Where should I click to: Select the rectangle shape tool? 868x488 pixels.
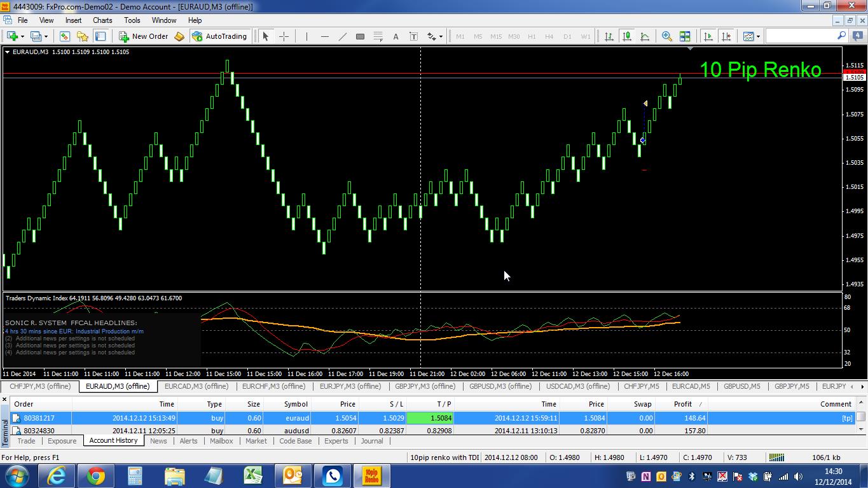pos(360,36)
